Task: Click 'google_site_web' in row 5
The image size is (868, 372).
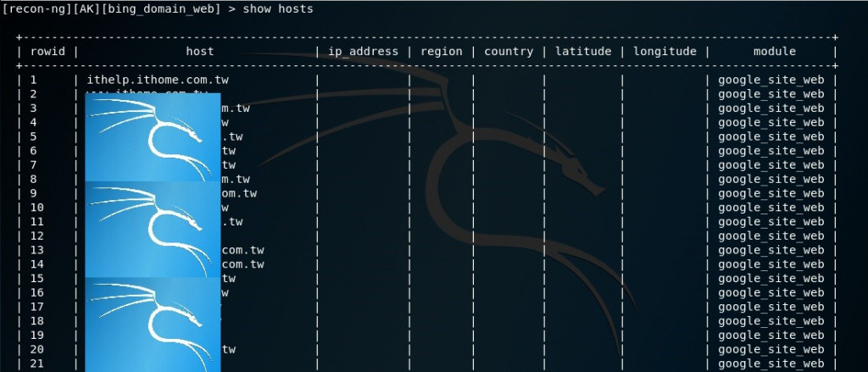Action: click(771, 136)
